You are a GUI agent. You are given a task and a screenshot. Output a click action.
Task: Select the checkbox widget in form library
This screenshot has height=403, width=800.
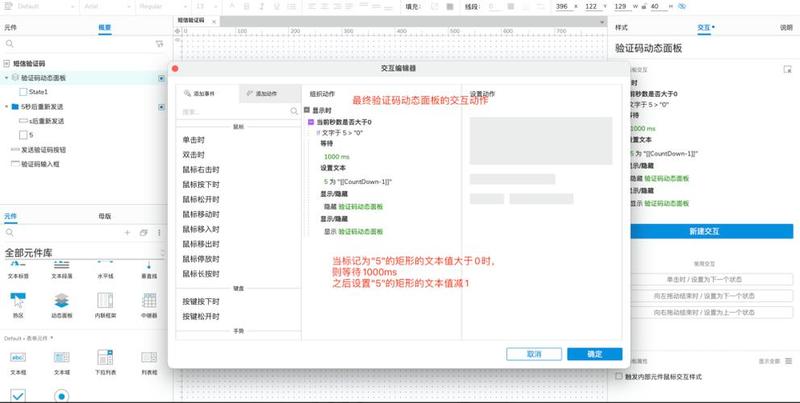(18, 395)
